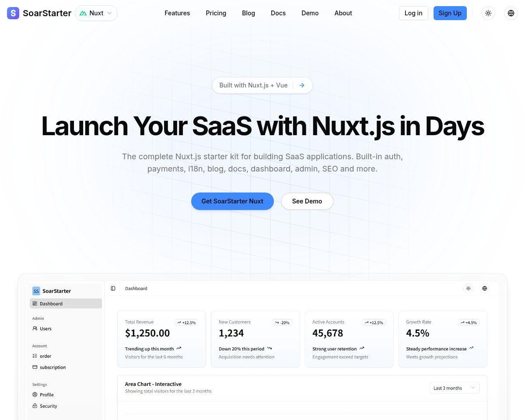Image resolution: width=525 pixels, height=420 pixels.
Task: Click the 45,678 Active Accounts value
Action: (328, 333)
